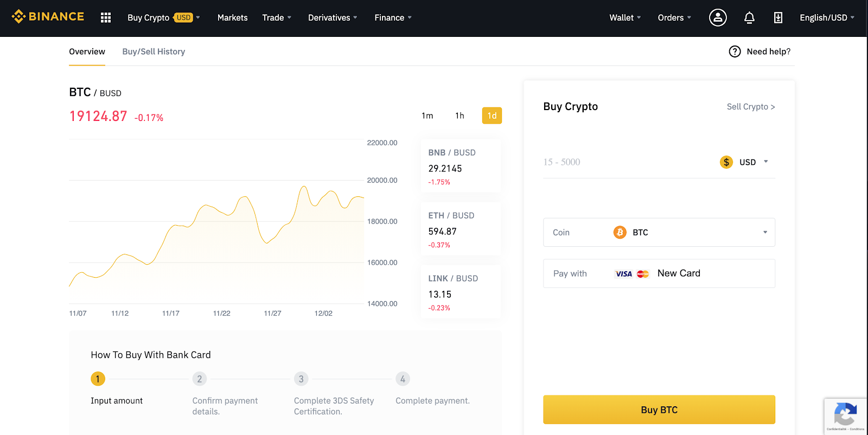
Task: Expand the Orders menu
Action: coord(674,18)
